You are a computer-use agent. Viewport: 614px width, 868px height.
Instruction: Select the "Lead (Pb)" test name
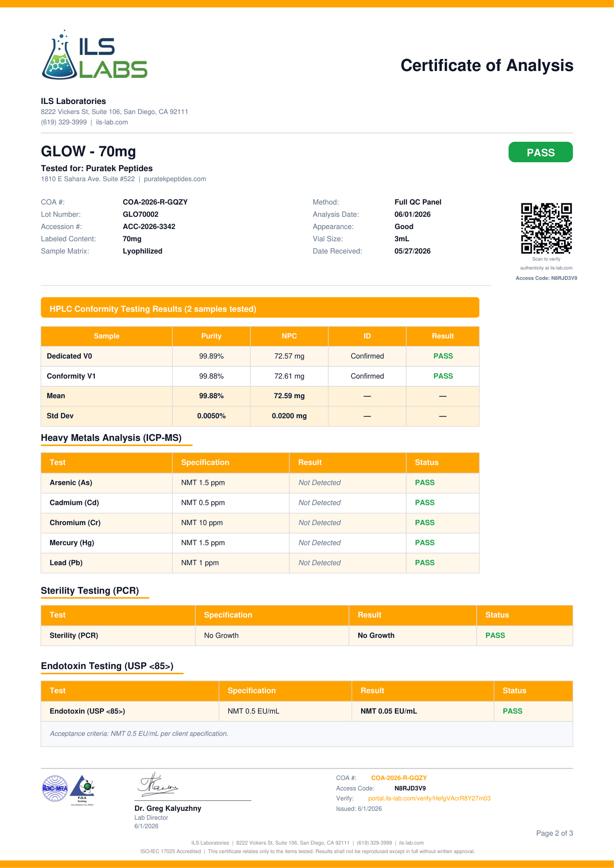(x=66, y=563)
